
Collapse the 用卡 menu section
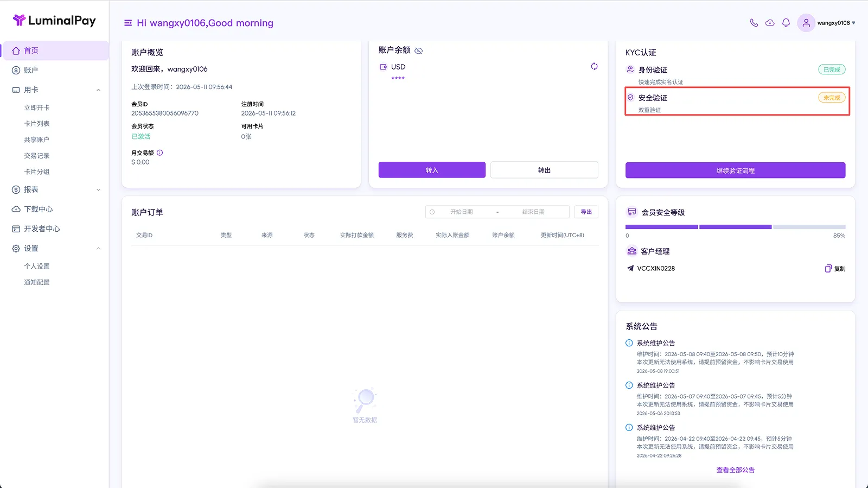98,90
